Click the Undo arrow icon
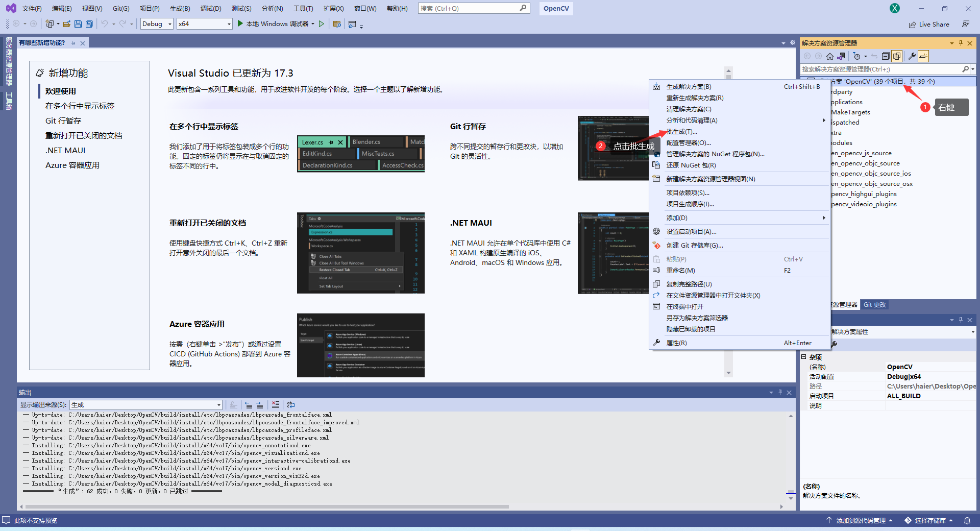The image size is (980, 531). coord(105,24)
